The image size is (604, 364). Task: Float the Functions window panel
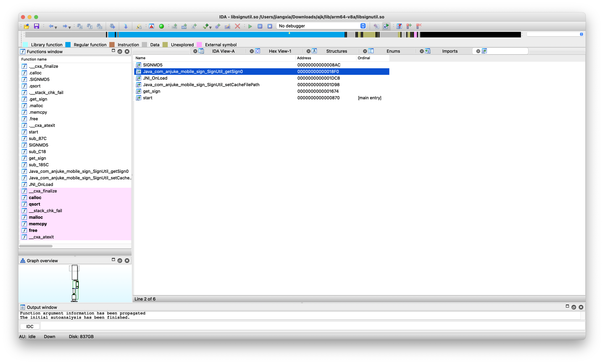[x=120, y=52]
